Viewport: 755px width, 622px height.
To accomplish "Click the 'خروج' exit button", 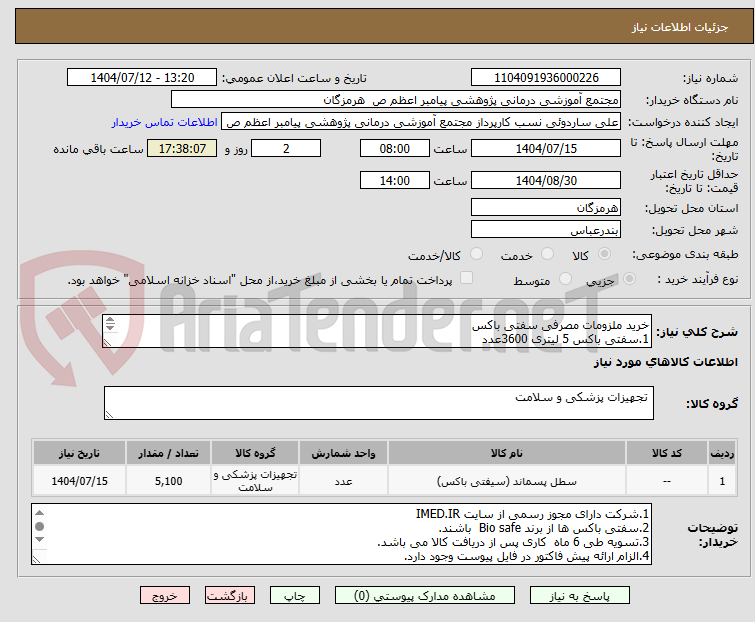I will 165,596.
